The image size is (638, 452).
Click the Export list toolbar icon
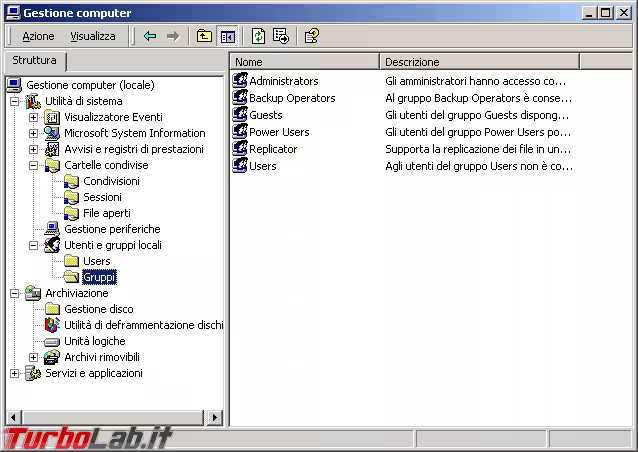[281, 36]
